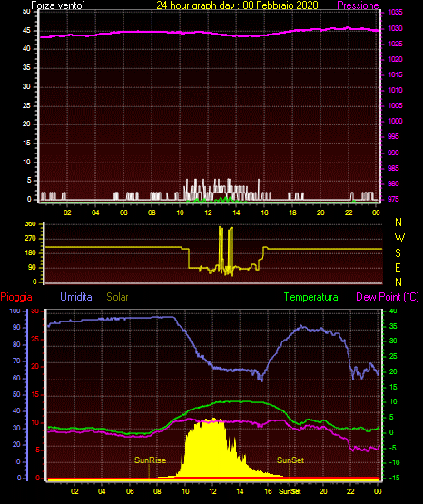Click the wind direction N label at top
423x504 pixels.
tap(398, 222)
